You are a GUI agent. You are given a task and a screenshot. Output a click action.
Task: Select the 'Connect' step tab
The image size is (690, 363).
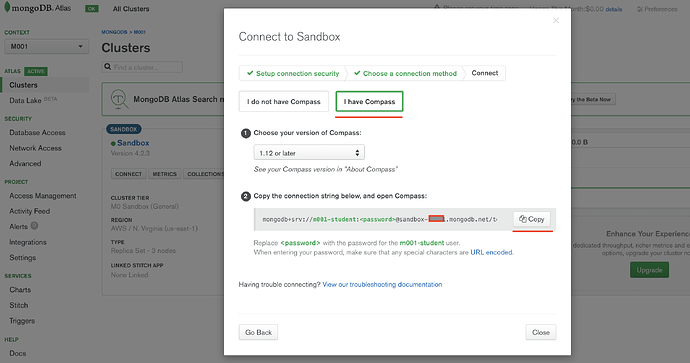coord(484,73)
